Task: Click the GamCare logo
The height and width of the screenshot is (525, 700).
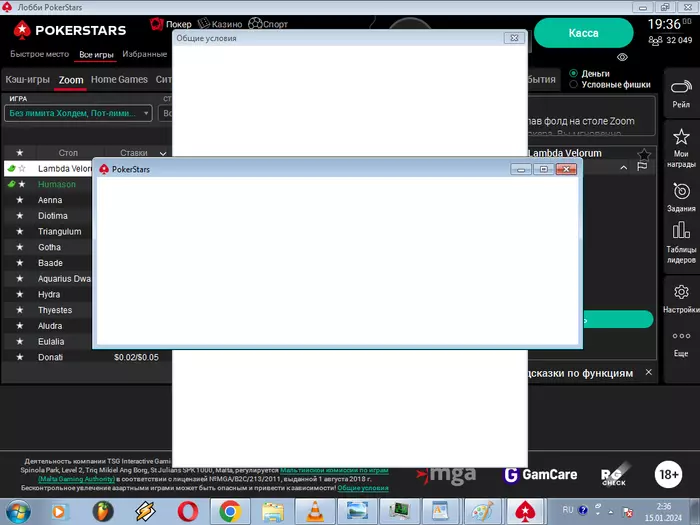Action: 540,475
